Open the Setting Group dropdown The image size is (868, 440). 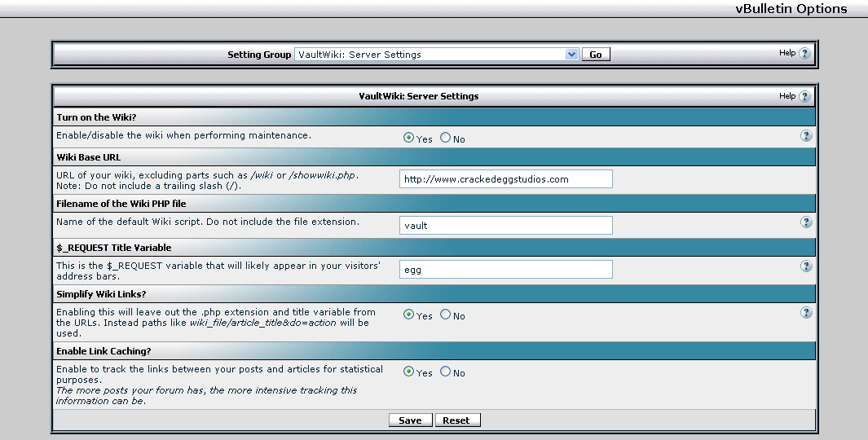[x=436, y=55]
